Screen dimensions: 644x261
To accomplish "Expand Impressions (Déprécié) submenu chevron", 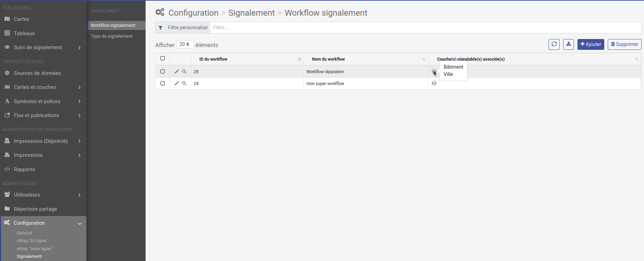I will pos(79,141).
